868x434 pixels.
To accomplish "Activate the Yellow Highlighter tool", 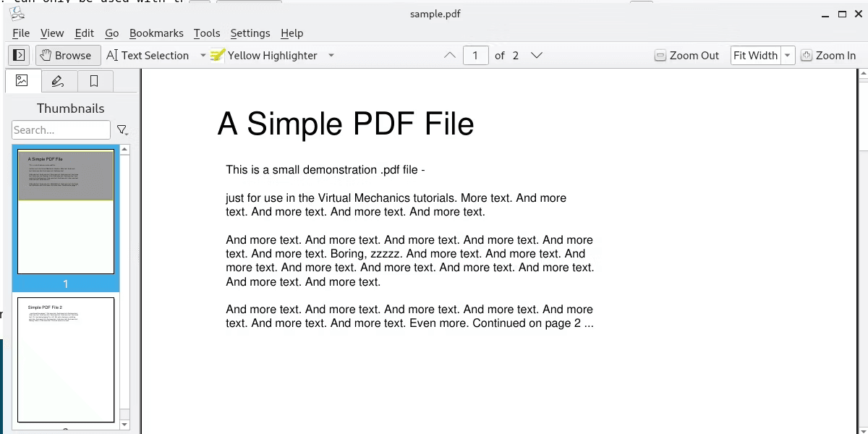I will click(265, 55).
